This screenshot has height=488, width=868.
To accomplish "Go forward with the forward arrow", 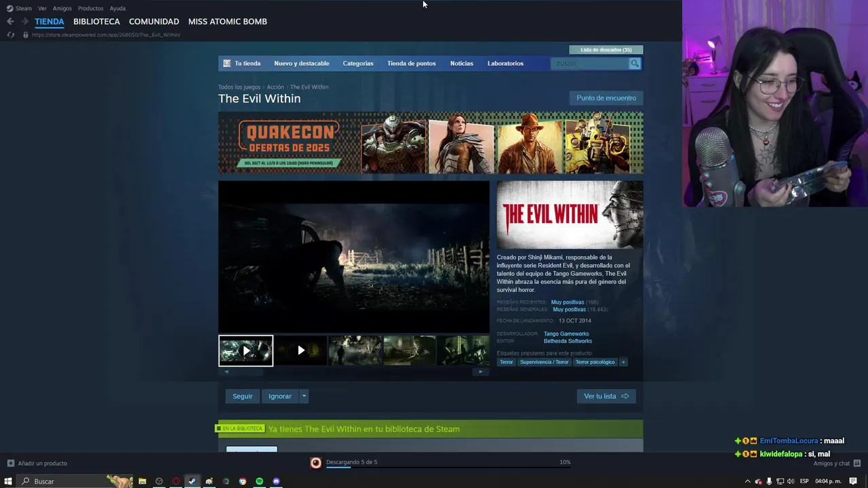I will 25,22.
